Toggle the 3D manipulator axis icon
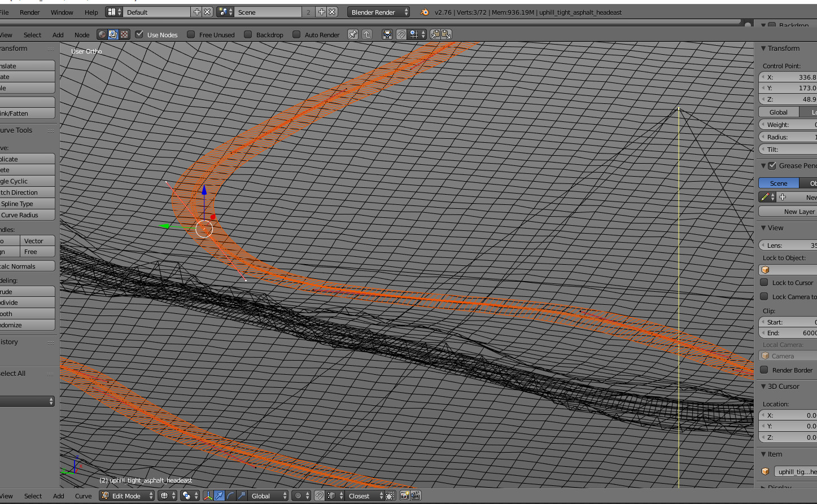Image resolution: width=817 pixels, height=504 pixels. 208,496
